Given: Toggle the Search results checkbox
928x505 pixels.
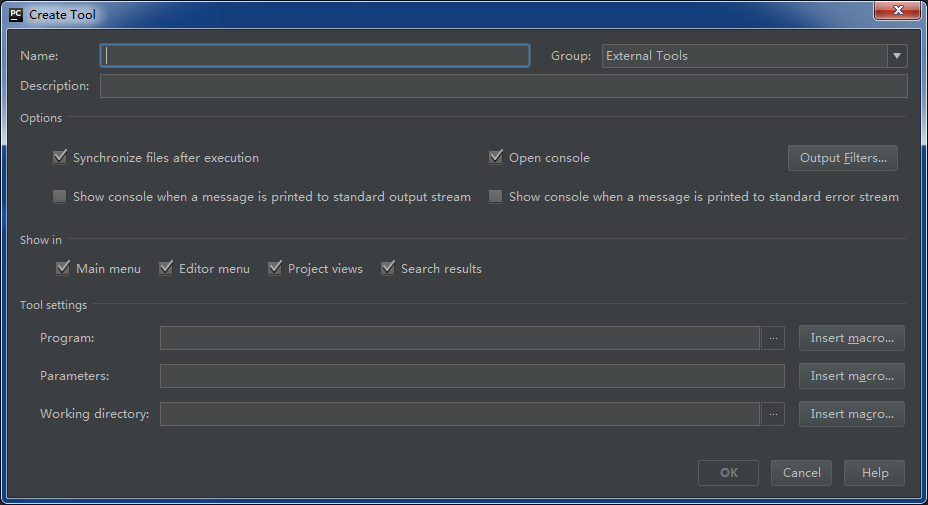Looking at the screenshot, I should click(x=388, y=268).
